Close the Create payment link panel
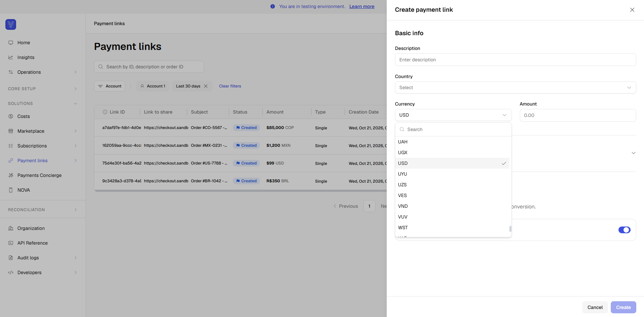644x317 pixels. click(x=632, y=10)
